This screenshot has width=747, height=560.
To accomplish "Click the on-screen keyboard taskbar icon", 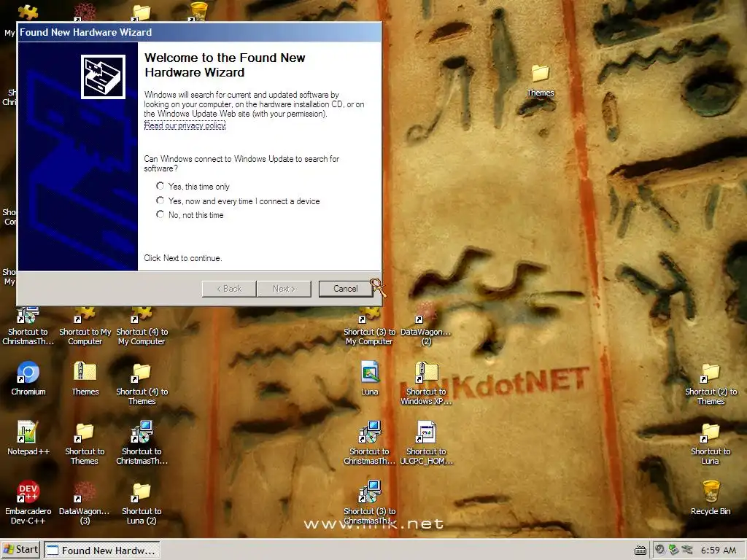I will click(640, 550).
